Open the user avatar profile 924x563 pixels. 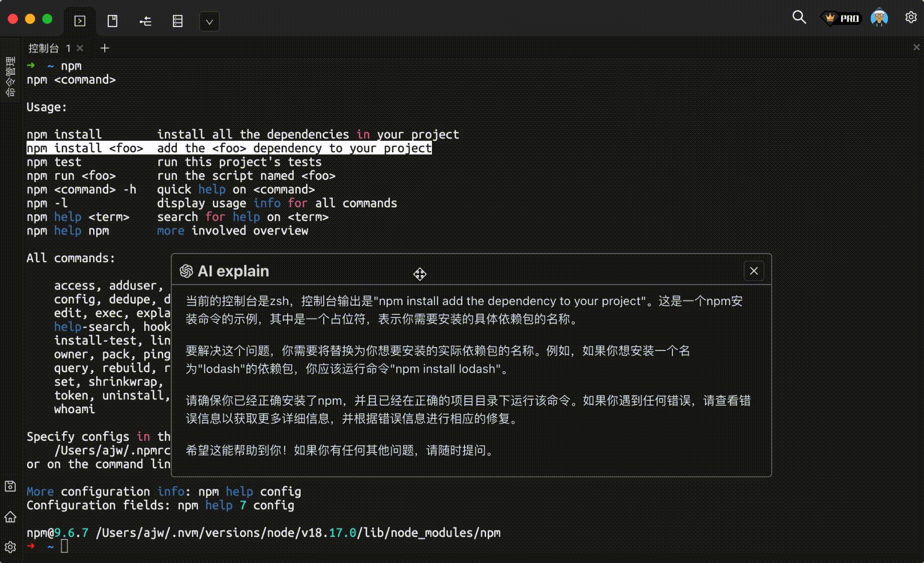[x=879, y=18]
